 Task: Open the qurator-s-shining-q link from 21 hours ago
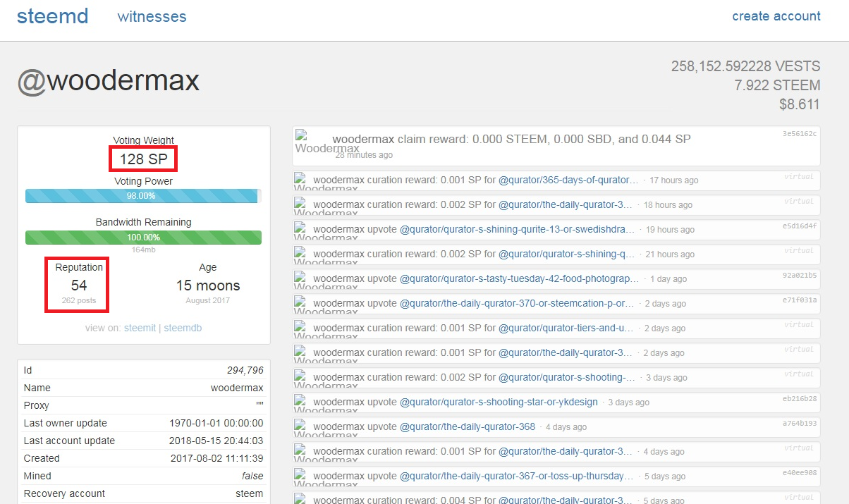tap(567, 254)
